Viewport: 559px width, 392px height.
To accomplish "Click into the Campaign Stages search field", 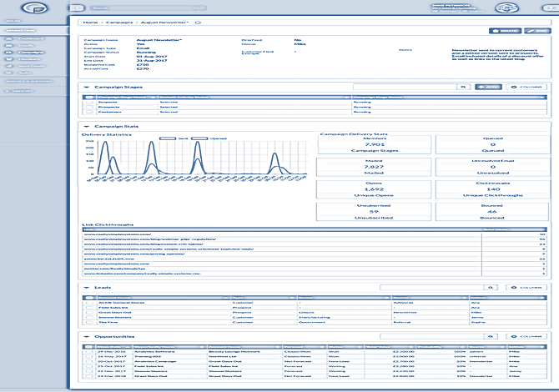I will (x=405, y=86).
